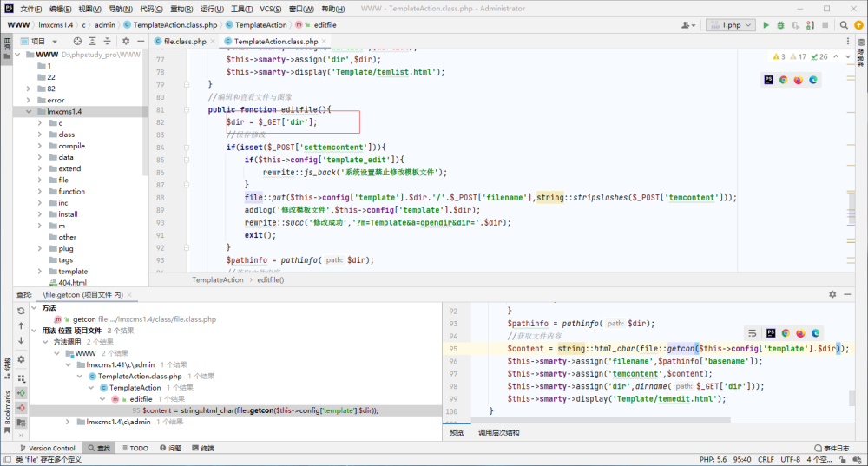Viewport: 868px width, 466px height.
Task: Open the 1.php run configuration dropdown
Action: pos(731,25)
